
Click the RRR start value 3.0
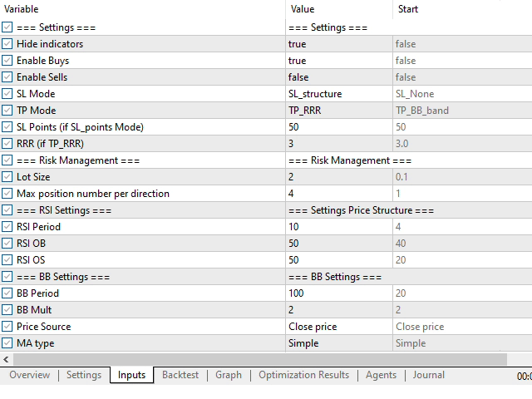coord(462,144)
